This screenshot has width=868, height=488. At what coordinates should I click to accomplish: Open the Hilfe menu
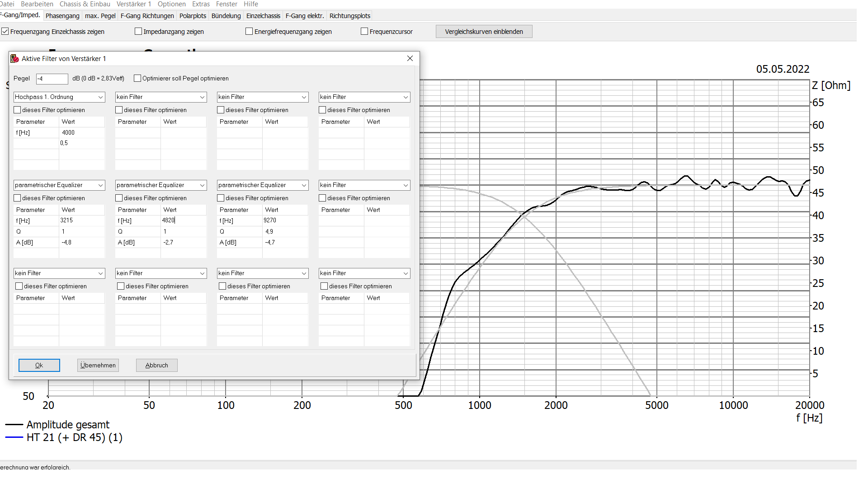(x=251, y=4)
